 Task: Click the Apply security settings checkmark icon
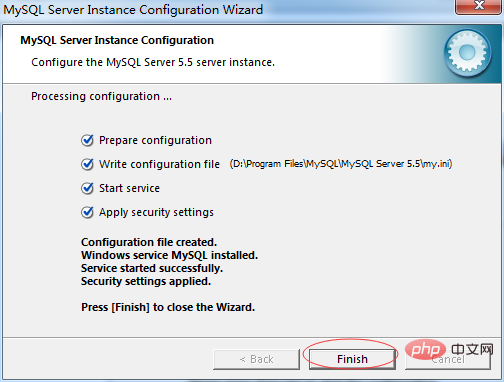(x=87, y=212)
